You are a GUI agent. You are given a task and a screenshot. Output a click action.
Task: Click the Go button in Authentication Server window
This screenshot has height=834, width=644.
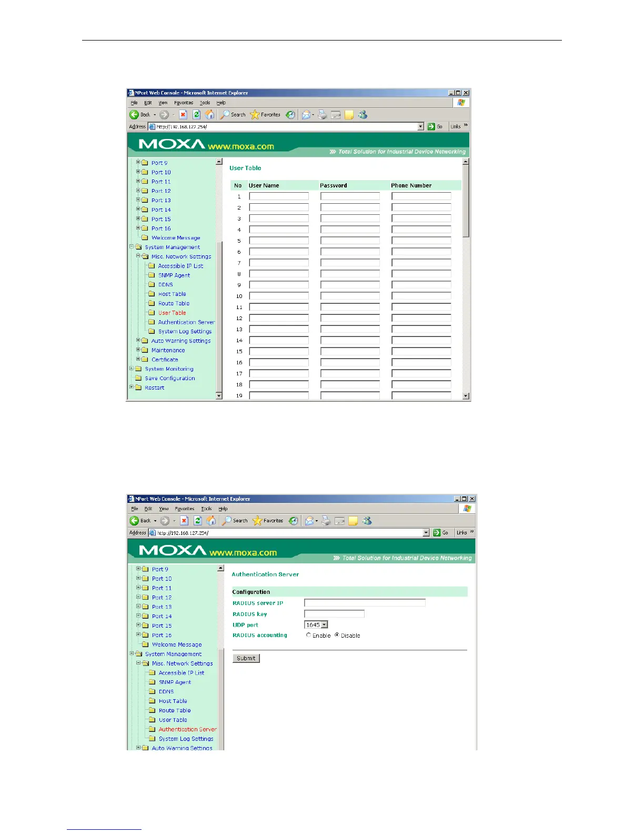(x=441, y=533)
